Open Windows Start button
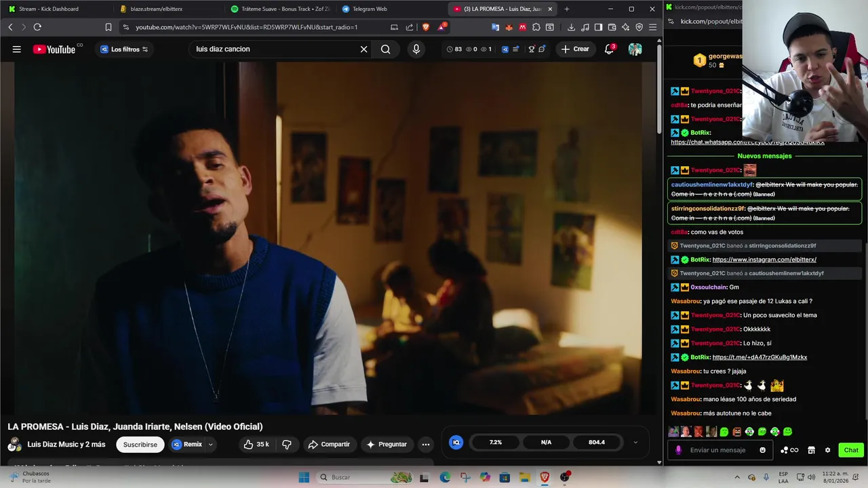This screenshot has width=868, height=488. 304,477
